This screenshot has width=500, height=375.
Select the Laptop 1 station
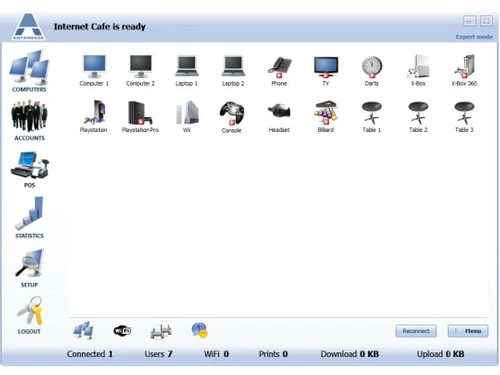[187, 71]
